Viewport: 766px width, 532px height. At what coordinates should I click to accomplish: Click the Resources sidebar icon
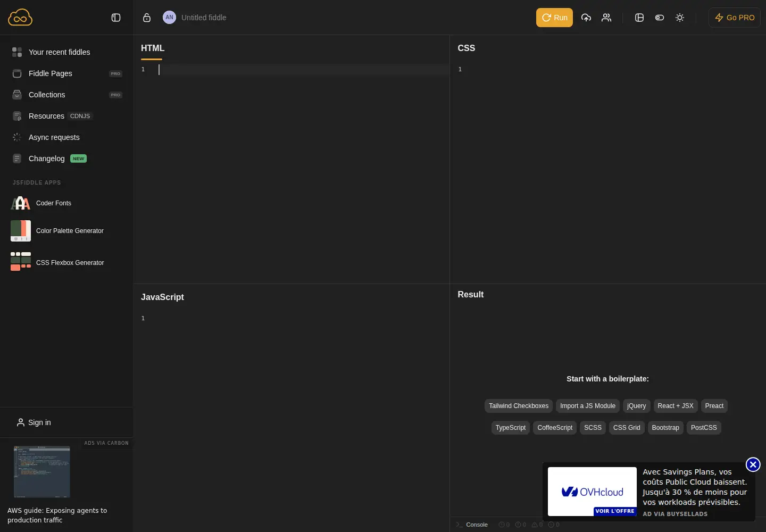point(17,116)
